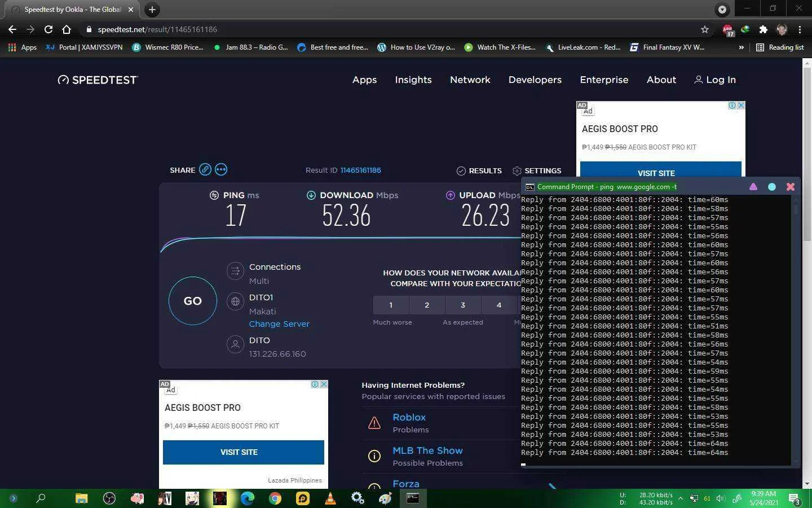Open File Explorer from the taskbar

(x=82, y=498)
